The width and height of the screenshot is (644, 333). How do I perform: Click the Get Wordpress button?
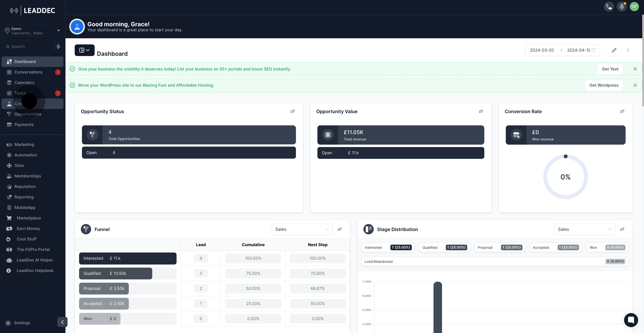coord(604,85)
